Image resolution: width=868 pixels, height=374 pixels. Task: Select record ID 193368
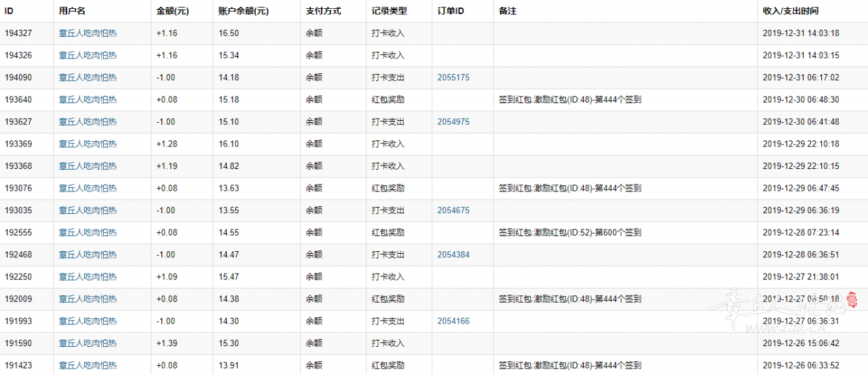tap(18, 166)
